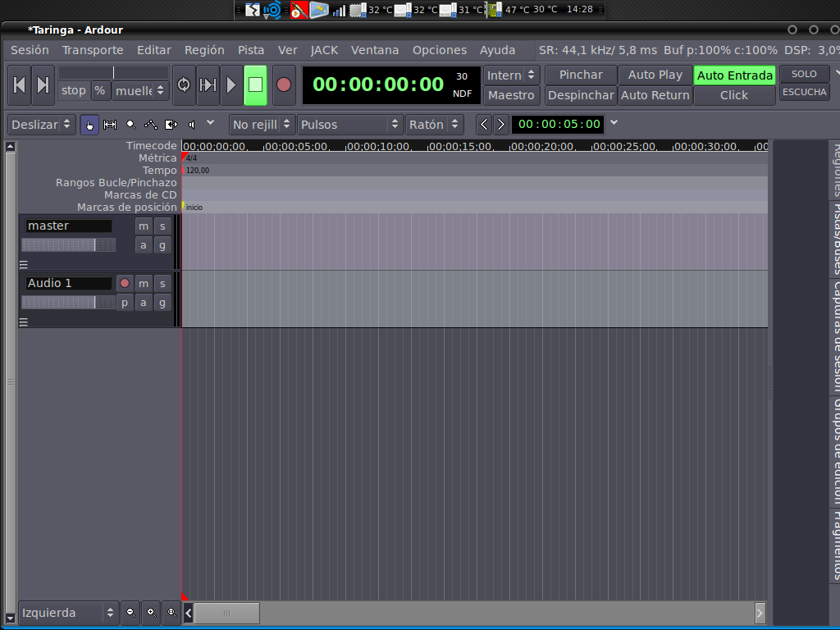
Task: Select the audition speaker tool
Action: point(192,125)
